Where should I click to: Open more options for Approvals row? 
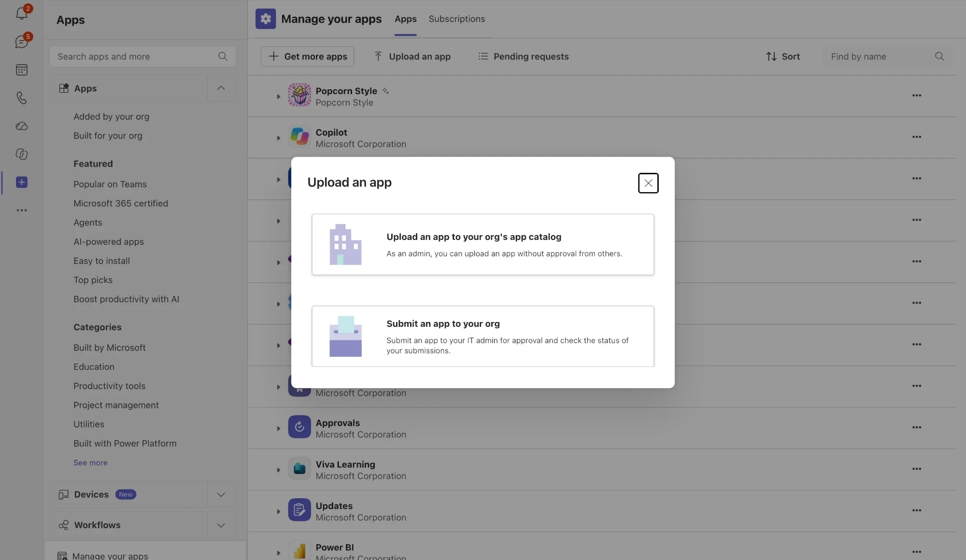click(917, 427)
